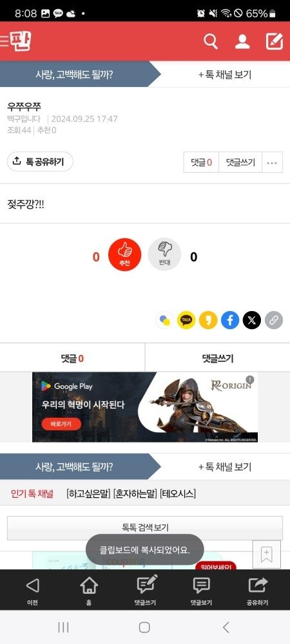Toggle the bookmark save icon

(267, 554)
